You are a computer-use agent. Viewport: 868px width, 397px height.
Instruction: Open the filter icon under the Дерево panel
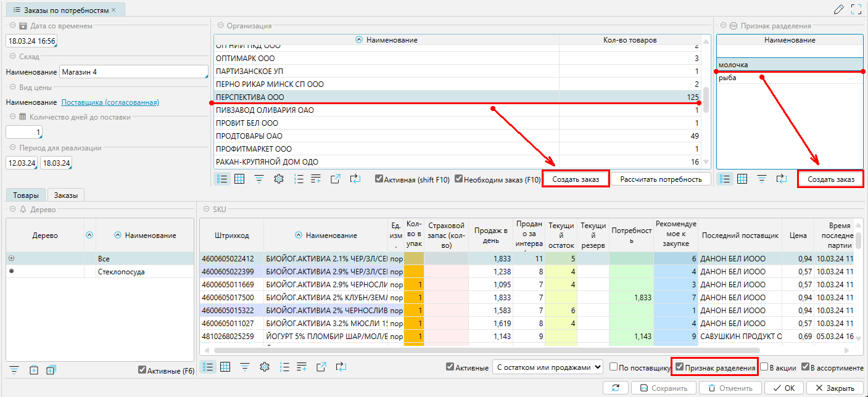point(14,370)
